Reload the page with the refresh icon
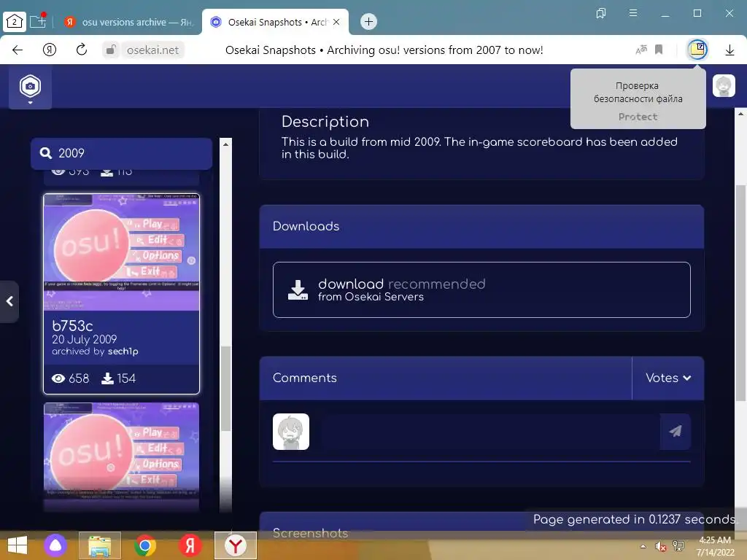 click(x=82, y=50)
